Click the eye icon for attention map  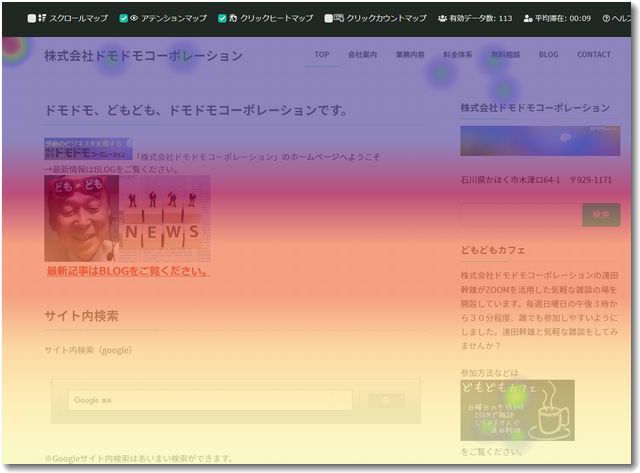click(x=134, y=18)
